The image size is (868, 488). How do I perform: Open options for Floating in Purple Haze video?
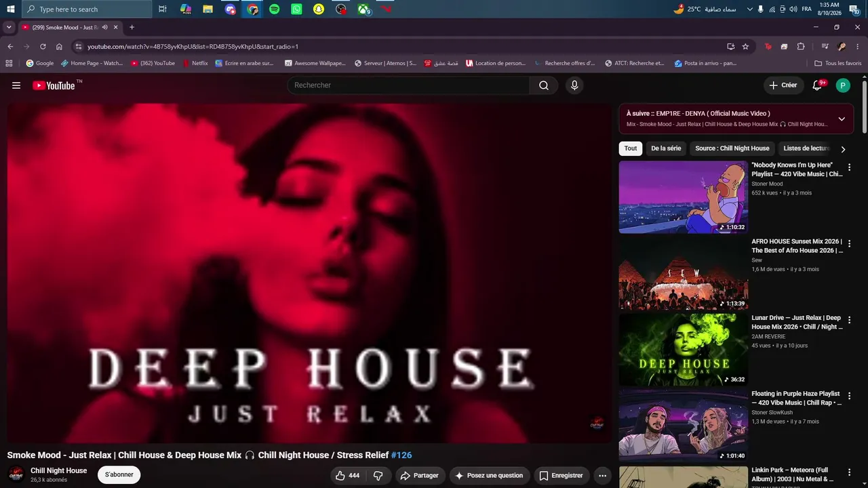(x=849, y=396)
